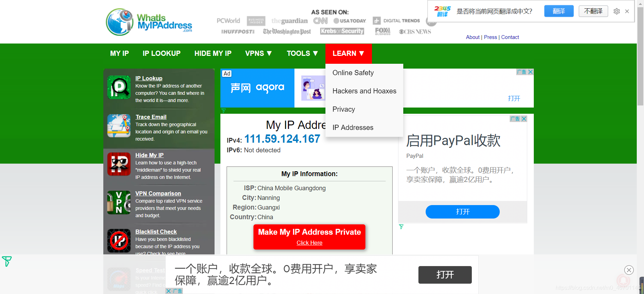Click the Huffpost logo
This screenshot has height=294, width=644.
click(x=238, y=32)
